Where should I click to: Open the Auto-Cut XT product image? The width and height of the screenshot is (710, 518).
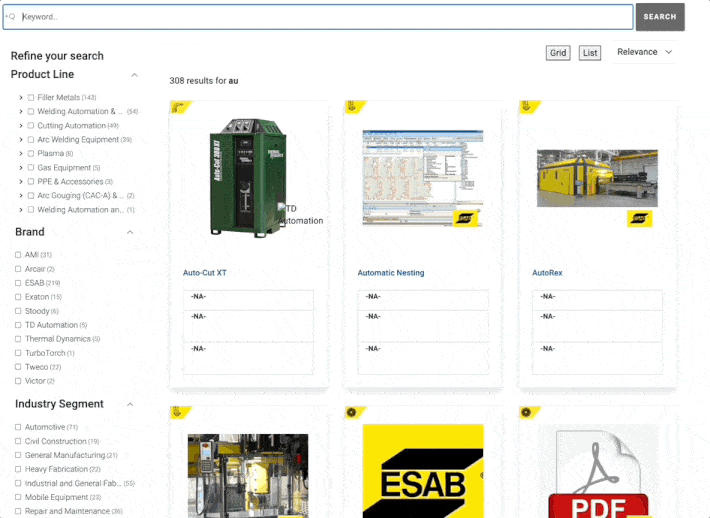point(248,178)
